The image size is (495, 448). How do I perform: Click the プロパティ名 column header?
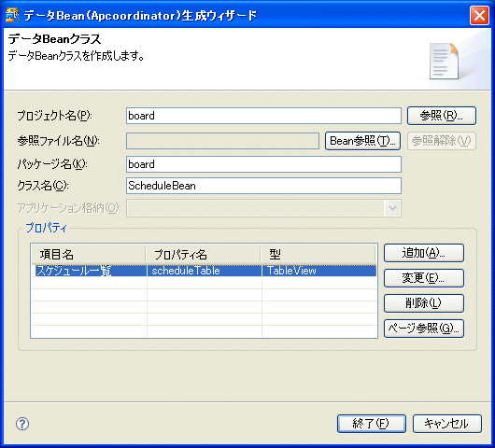tap(203, 254)
